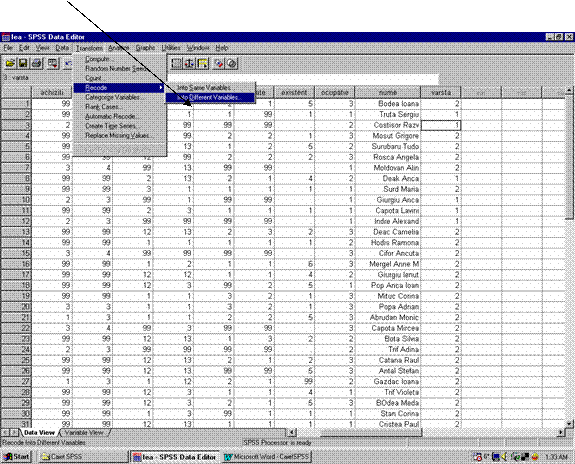Click the Use Sets toolbar icon
This screenshot has width=575, height=464.
232,63
